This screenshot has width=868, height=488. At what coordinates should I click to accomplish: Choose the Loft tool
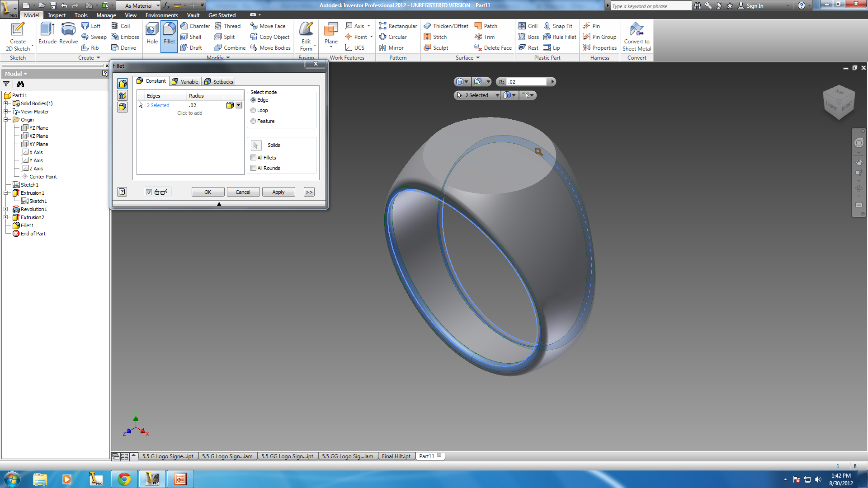[x=91, y=26]
